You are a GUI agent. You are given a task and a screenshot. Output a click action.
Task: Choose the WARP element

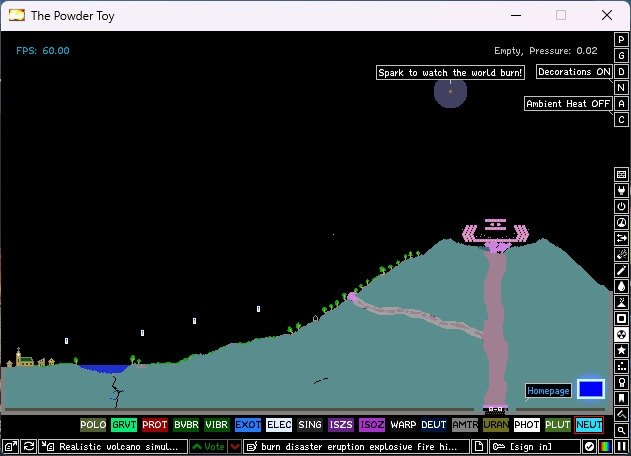(x=403, y=425)
